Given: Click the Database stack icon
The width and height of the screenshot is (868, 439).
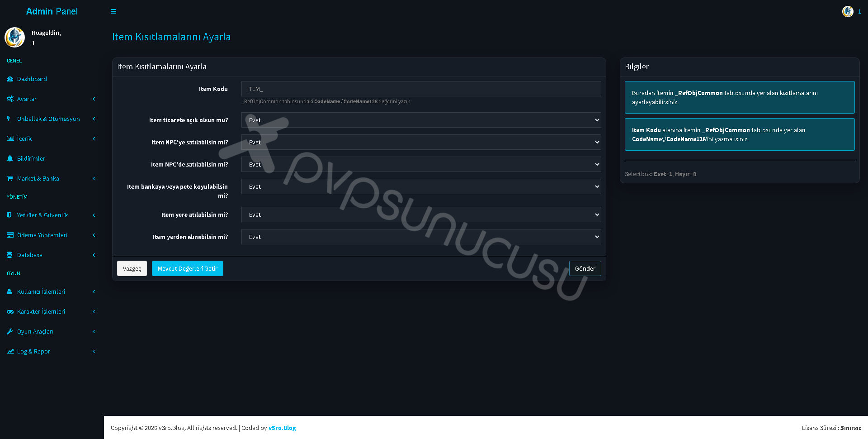Looking at the screenshot, I should (x=9, y=255).
